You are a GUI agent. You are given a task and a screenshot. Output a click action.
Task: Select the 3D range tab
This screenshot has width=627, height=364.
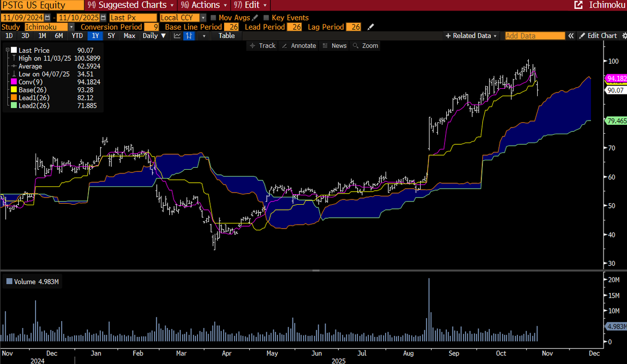[26, 36]
